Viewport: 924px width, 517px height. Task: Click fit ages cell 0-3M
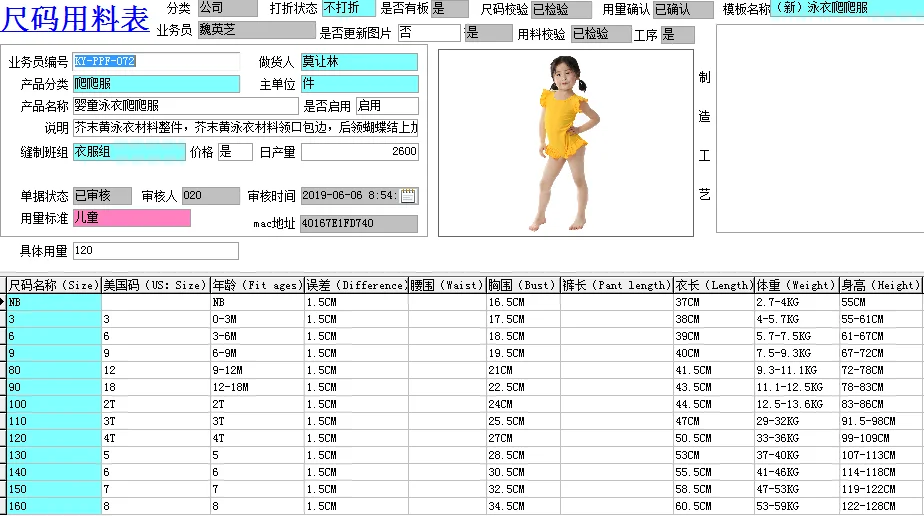tap(258, 320)
